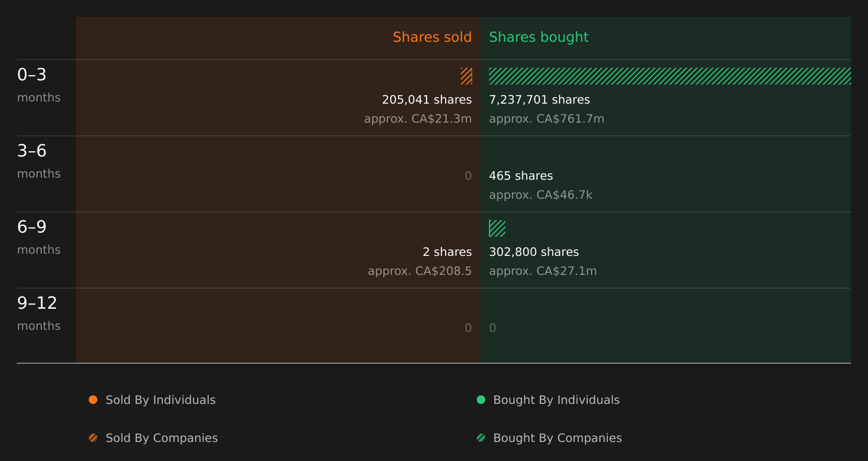Select the 6–9 months row label
Viewport: 868px width, 461px height.
pyautogui.click(x=39, y=238)
